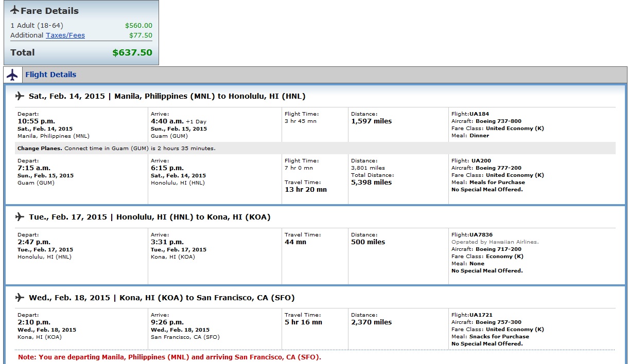Click the red departing Manila note
This screenshot has width=628, height=364.
coord(169,357)
